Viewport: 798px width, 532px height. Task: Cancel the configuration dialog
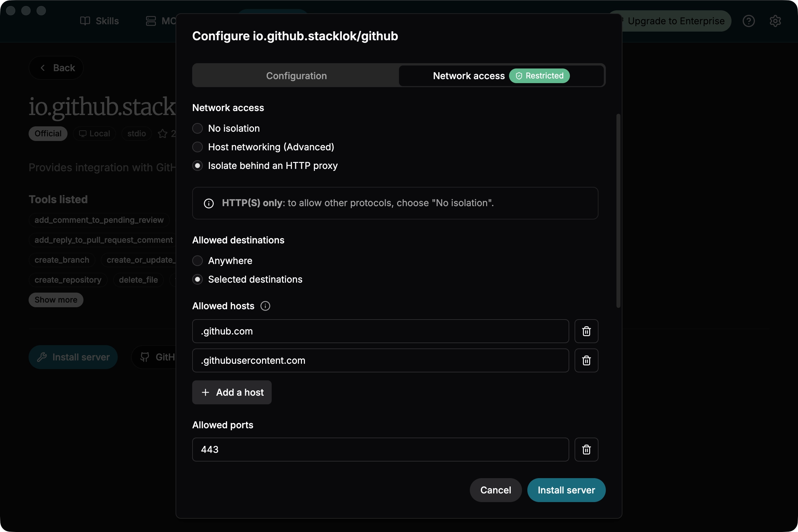495,490
